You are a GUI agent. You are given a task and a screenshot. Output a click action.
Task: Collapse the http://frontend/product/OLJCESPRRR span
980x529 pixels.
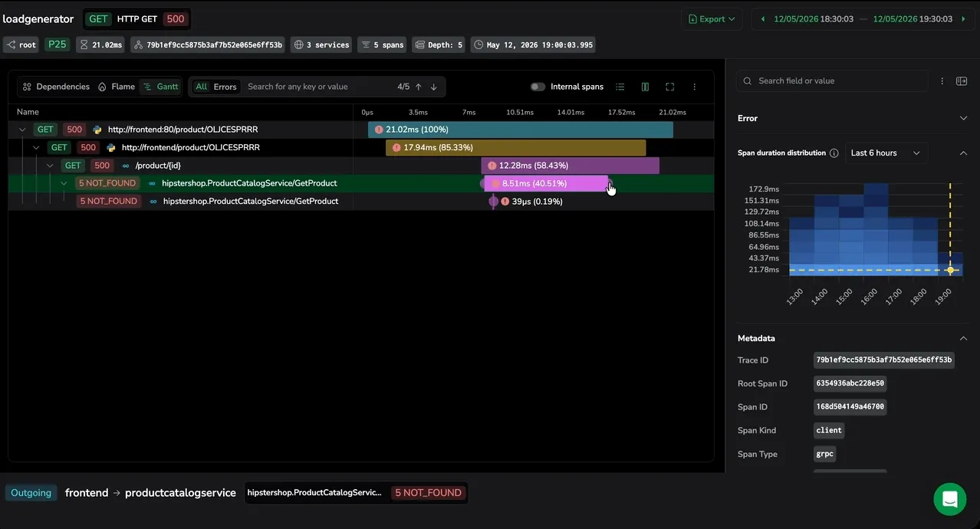(x=36, y=147)
